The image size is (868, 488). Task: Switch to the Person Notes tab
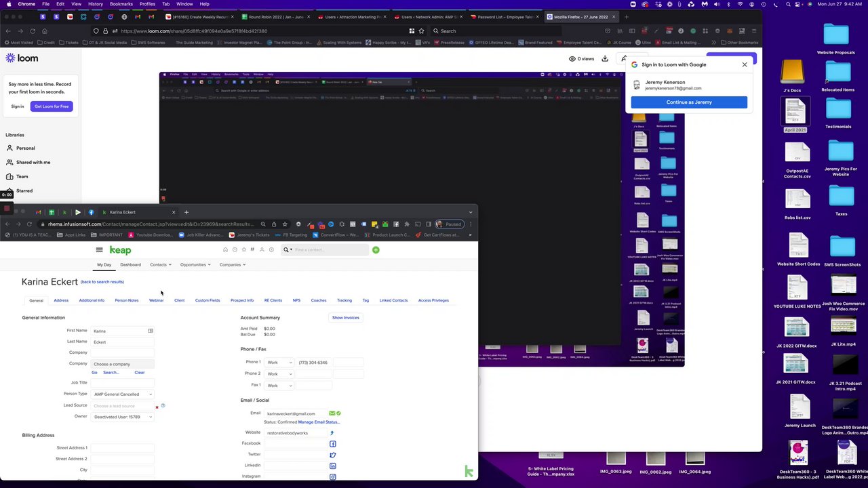126,300
